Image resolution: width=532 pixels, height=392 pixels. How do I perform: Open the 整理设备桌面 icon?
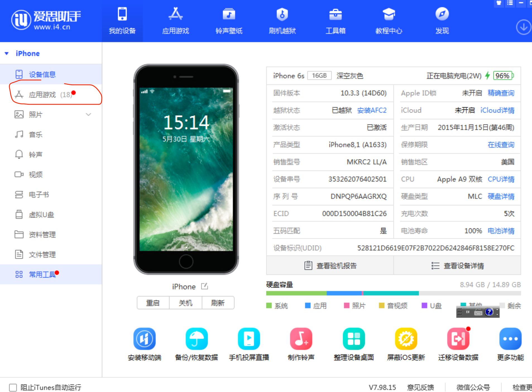(354, 339)
